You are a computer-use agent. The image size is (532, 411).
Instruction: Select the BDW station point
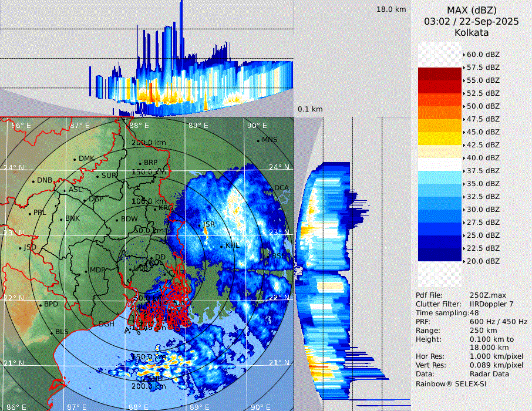(x=117, y=220)
